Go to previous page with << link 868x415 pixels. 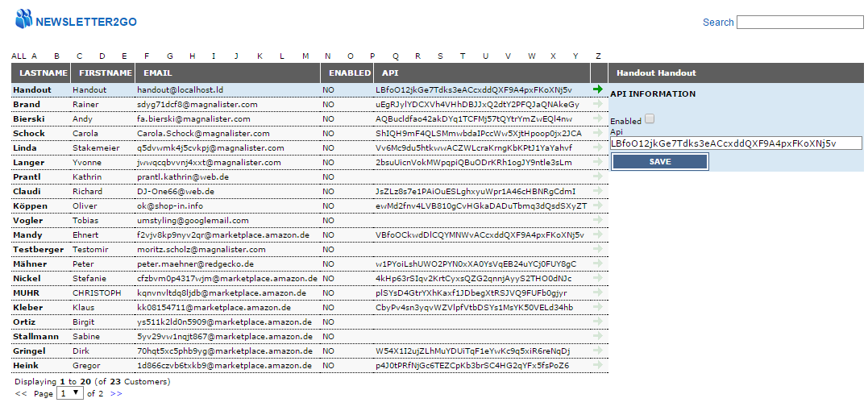click(21, 394)
